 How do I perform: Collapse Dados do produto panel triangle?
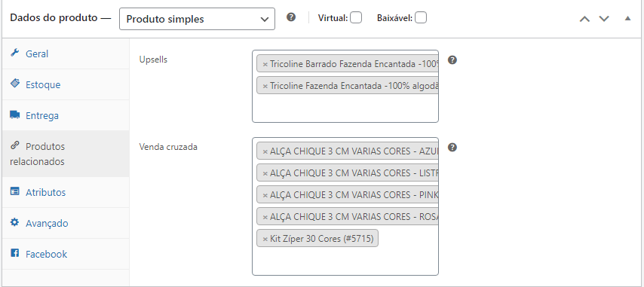pos(627,18)
